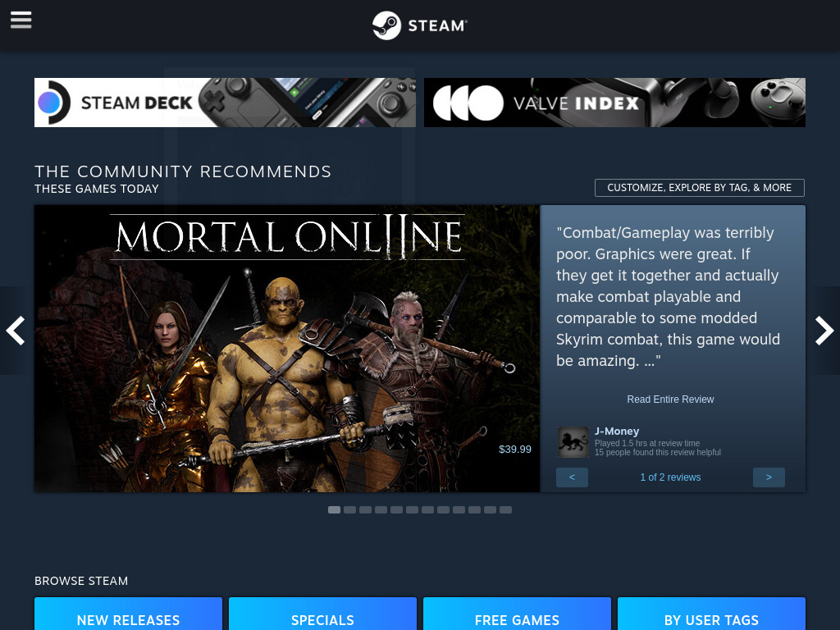
Task: Click the $39.99 price label
Action: coord(515,450)
